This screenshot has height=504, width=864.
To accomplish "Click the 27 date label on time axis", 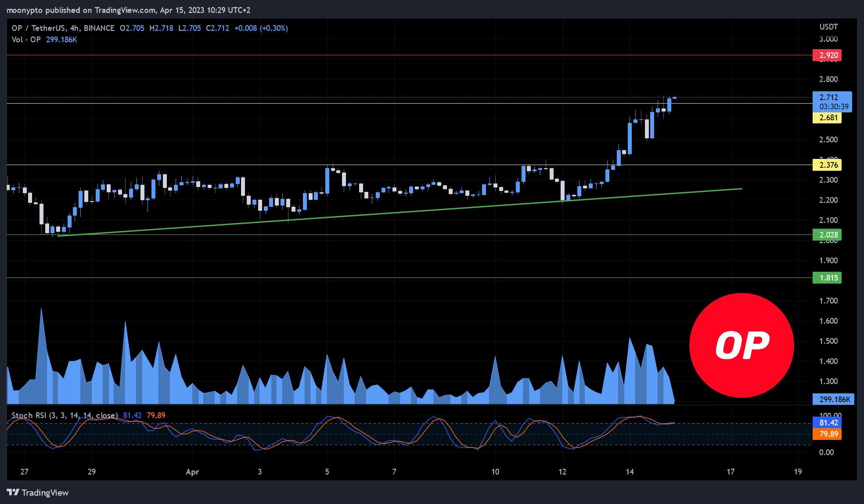I will tap(24, 472).
